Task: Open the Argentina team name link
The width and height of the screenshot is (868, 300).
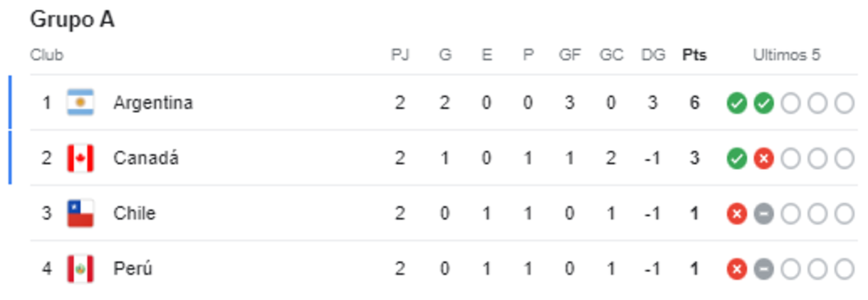Action: click(153, 103)
